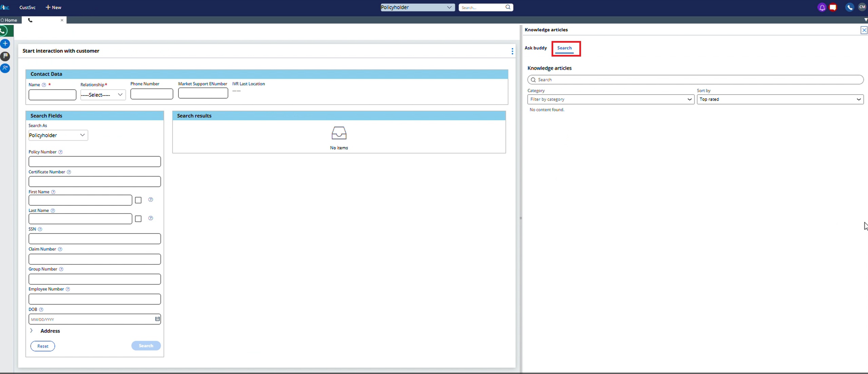The height and width of the screenshot is (374, 868).
Task: Switch to the Ask buddy tab
Action: coord(536,48)
